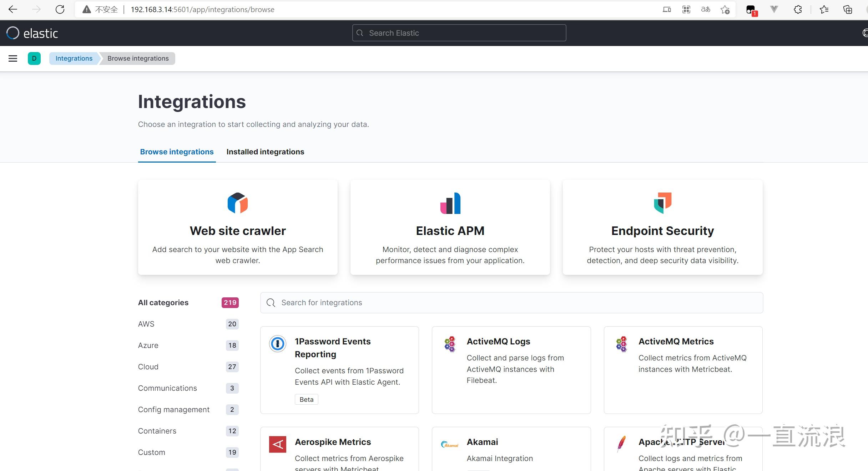Open browser extensions puzzle icon

pyautogui.click(x=798, y=10)
